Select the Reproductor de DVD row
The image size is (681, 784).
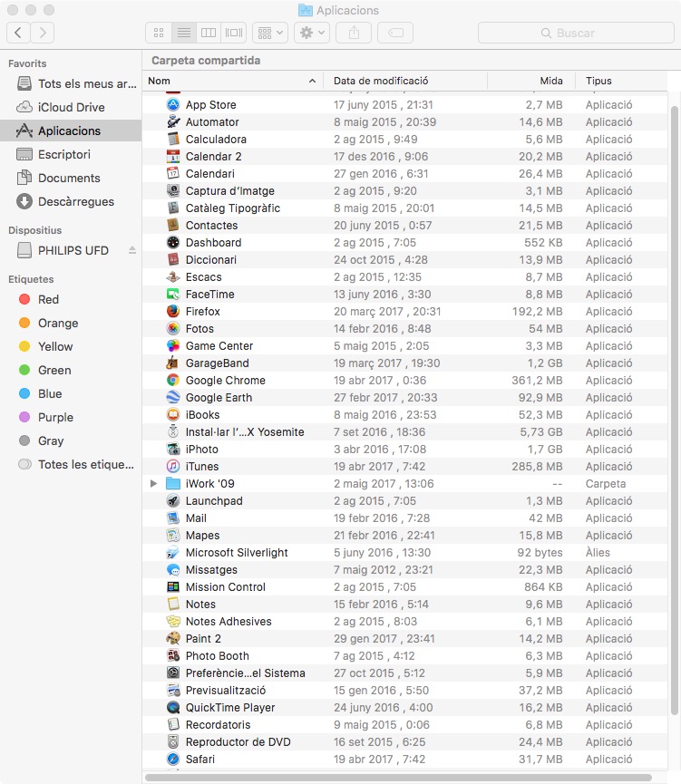404,741
